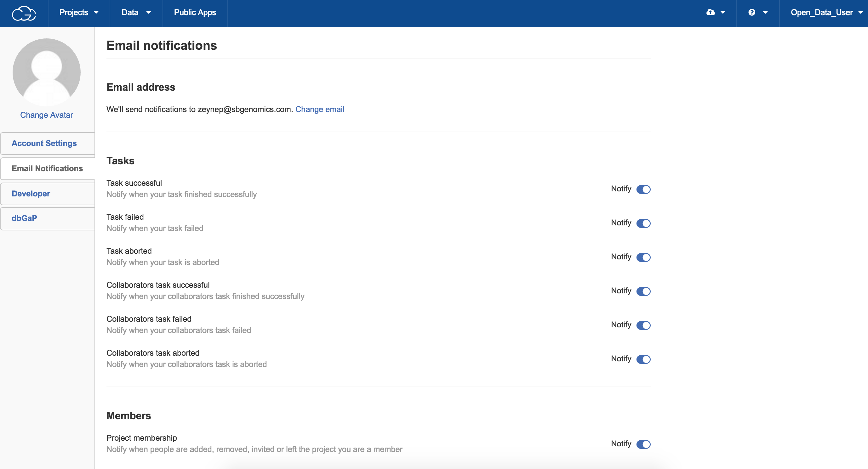Image resolution: width=868 pixels, height=469 pixels.
Task: Click the Tasks section heading
Action: [120, 161]
